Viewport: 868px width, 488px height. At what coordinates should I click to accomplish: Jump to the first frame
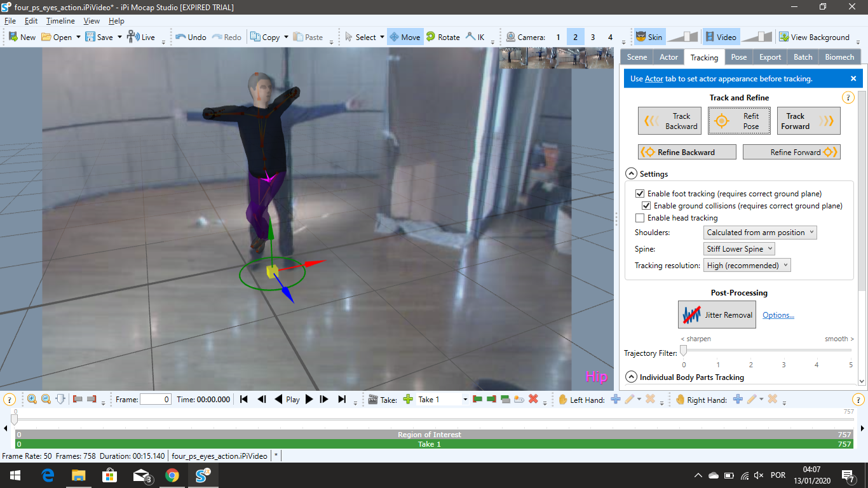(x=243, y=399)
